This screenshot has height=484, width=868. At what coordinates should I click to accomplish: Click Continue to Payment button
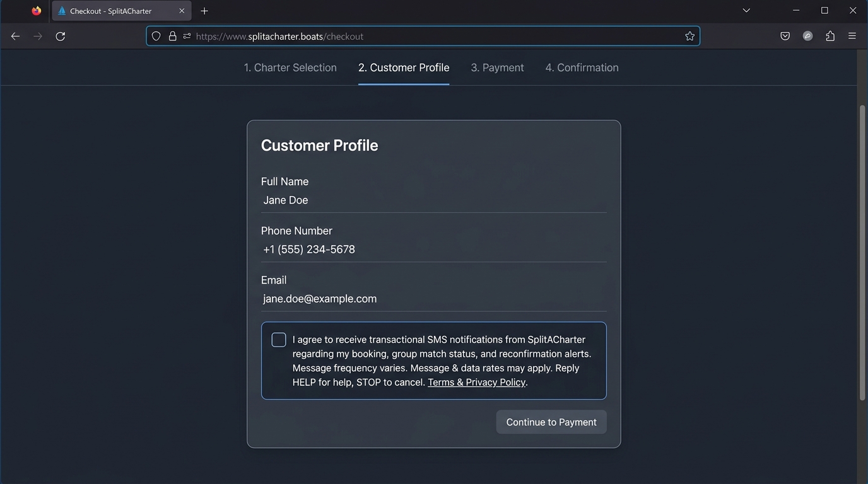(x=551, y=422)
